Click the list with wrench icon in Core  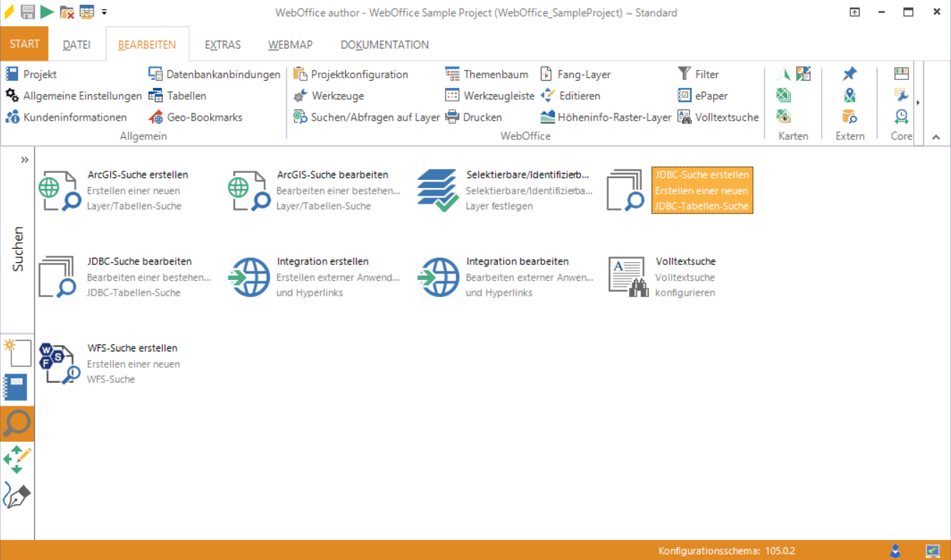tap(902, 95)
